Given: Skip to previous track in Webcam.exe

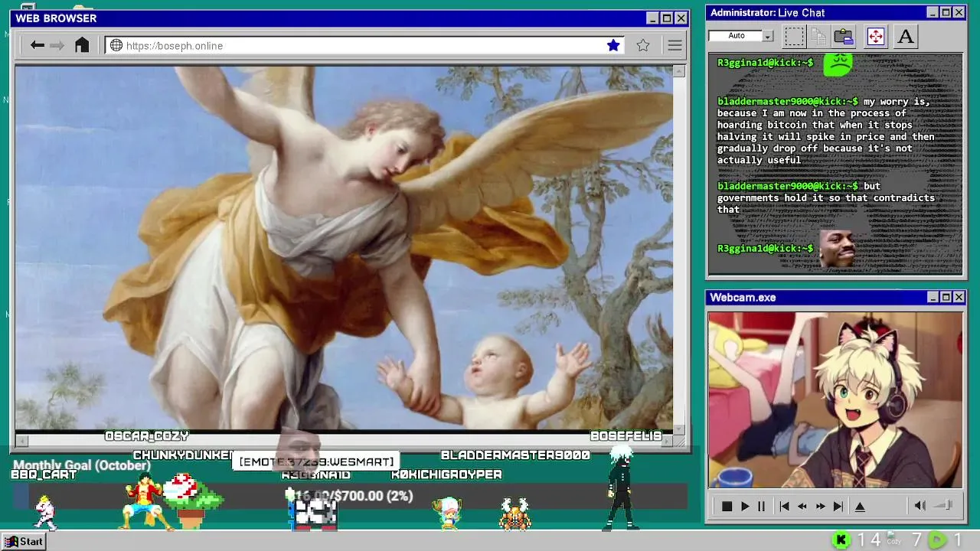Looking at the screenshot, I should (784, 506).
